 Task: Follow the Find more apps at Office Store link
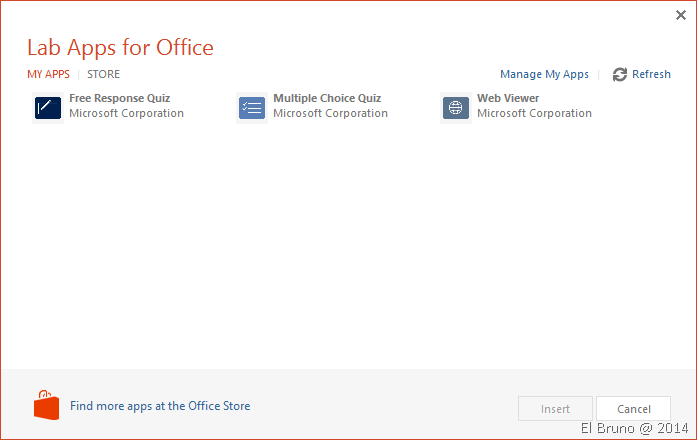160,406
